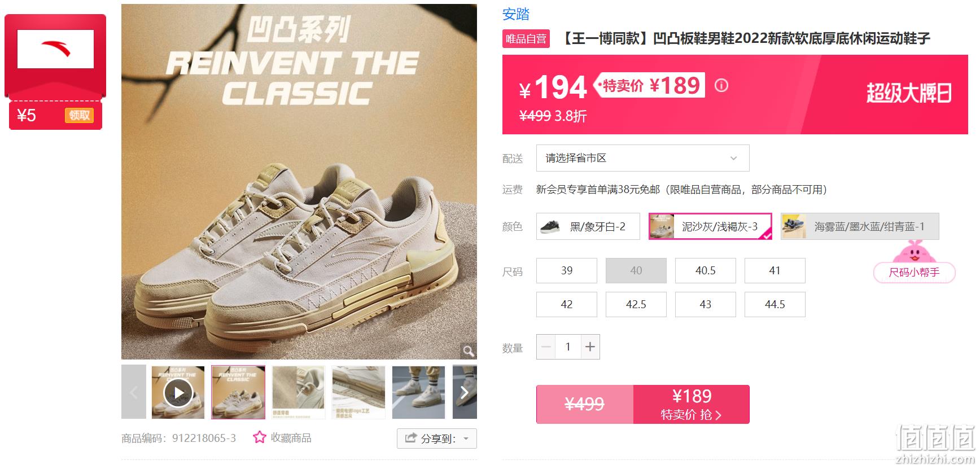This screenshot has width=980, height=469.
Task: Decrease quantity with minus button
Action: point(546,347)
